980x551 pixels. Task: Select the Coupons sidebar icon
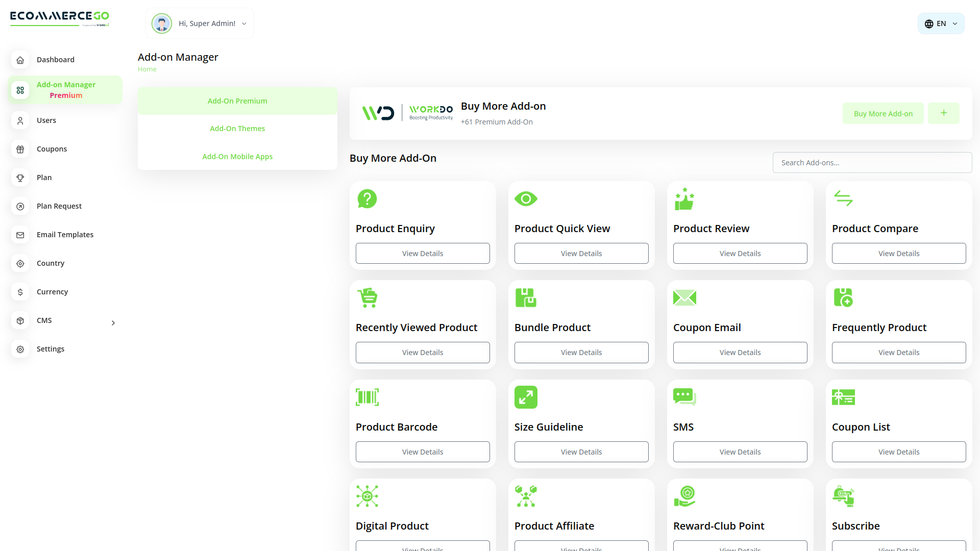tap(20, 149)
